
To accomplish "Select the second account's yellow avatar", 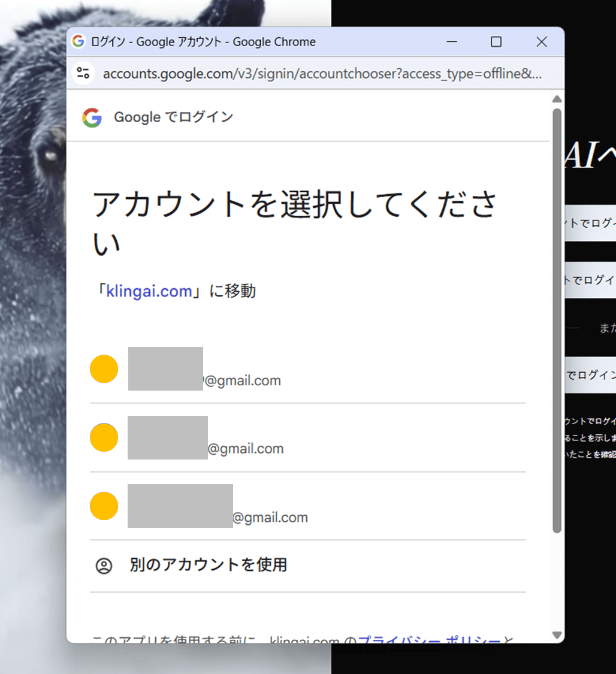I will pos(104,437).
